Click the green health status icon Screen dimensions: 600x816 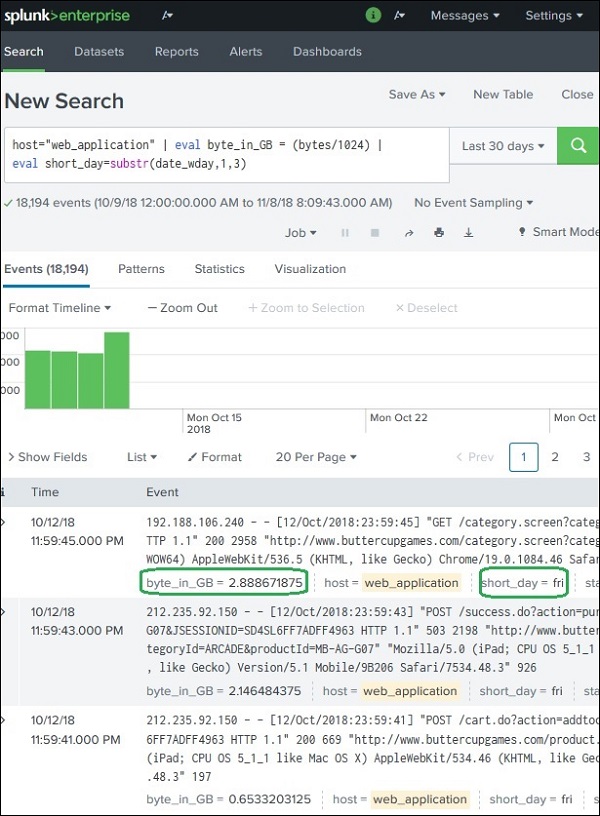[373, 15]
